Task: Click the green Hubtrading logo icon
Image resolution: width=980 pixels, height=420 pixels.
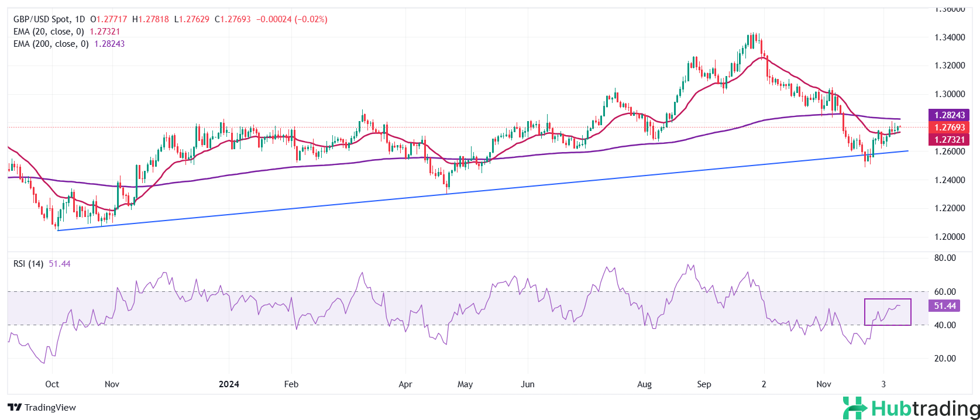Action: coord(855,408)
